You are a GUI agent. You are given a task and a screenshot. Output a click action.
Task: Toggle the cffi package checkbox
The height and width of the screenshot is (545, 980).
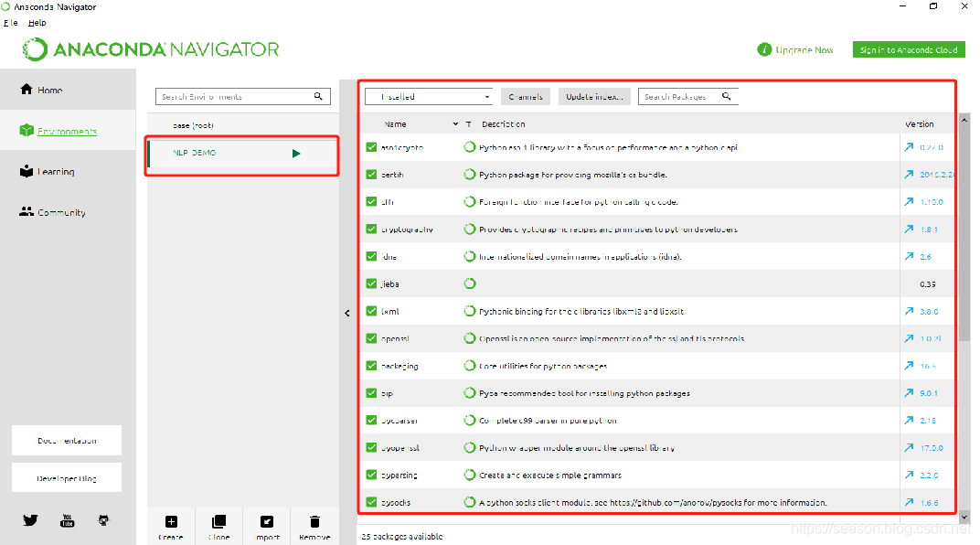tap(371, 202)
